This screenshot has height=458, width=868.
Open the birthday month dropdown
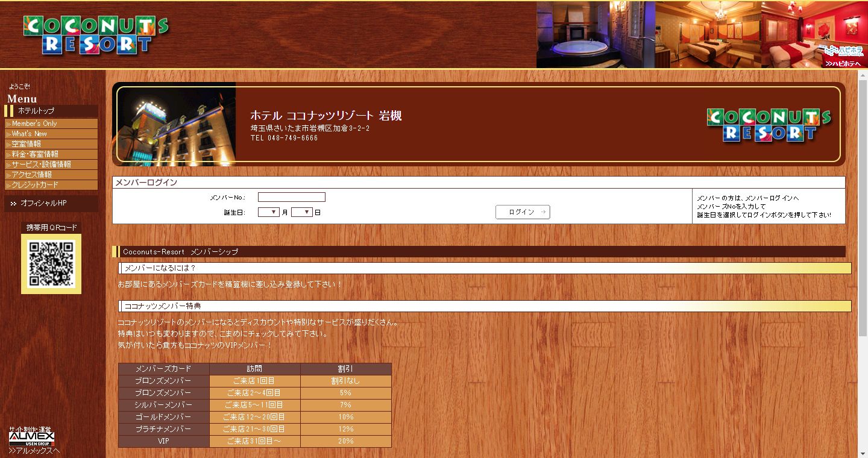click(x=268, y=212)
